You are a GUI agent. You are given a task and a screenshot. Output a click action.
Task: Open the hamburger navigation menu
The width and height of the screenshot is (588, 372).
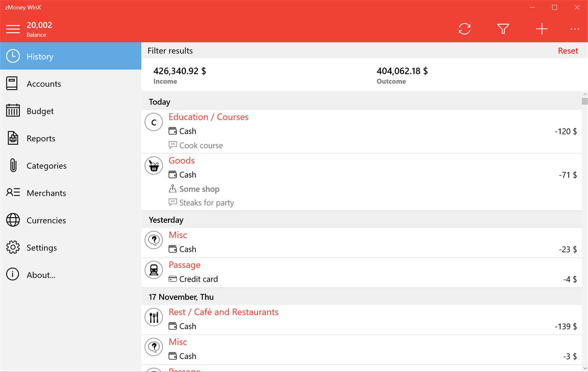[x=13, y=29]
